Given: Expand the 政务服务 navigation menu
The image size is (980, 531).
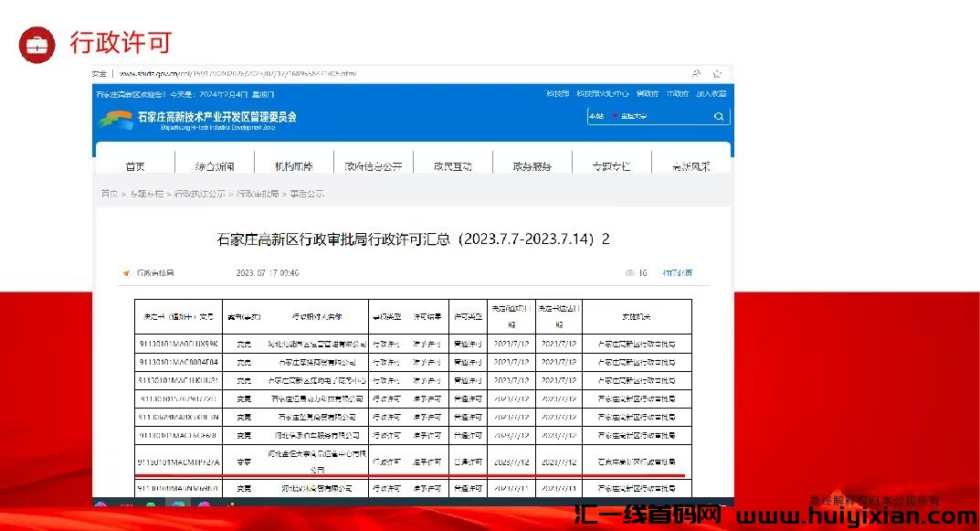Looking at the screenshot, I should 532,165.
